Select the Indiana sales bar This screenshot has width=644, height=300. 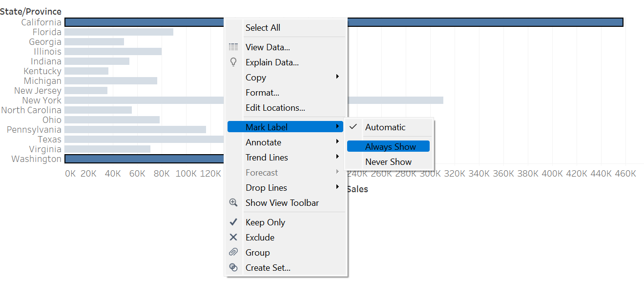(97, 61)
